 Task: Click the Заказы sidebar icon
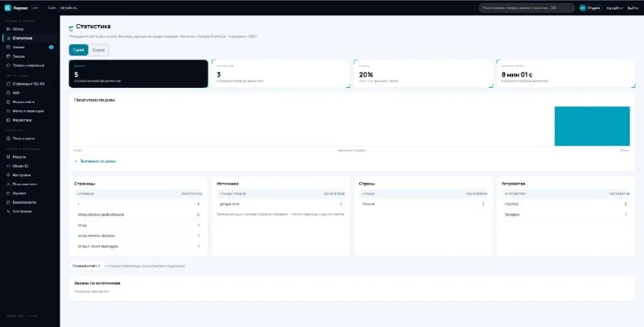[8, 56]
